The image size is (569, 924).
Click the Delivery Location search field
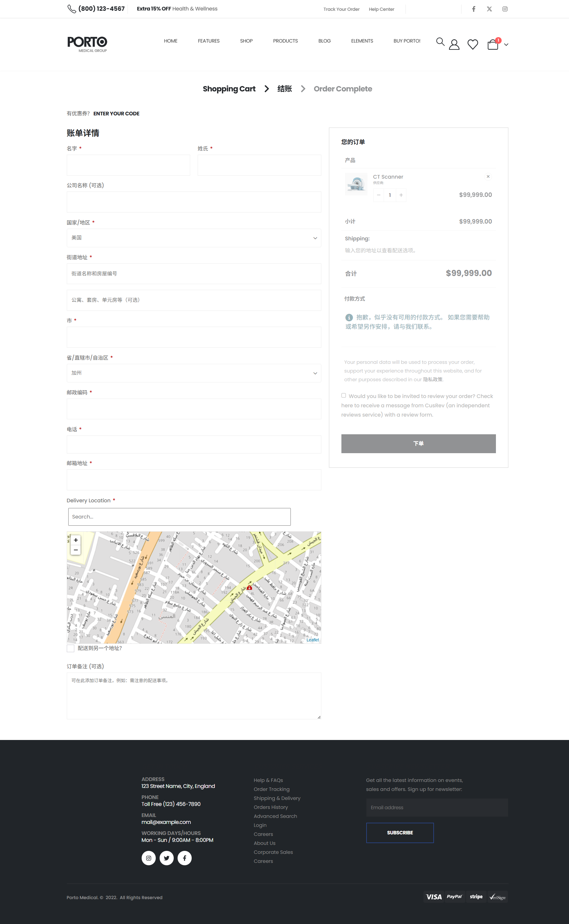pos(179,517)
